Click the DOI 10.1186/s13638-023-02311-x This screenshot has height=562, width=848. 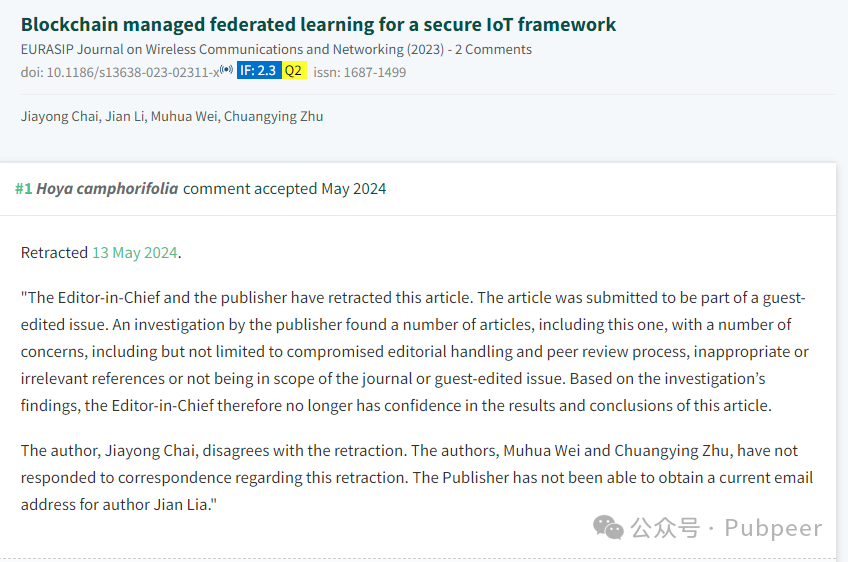coord(120,72)
